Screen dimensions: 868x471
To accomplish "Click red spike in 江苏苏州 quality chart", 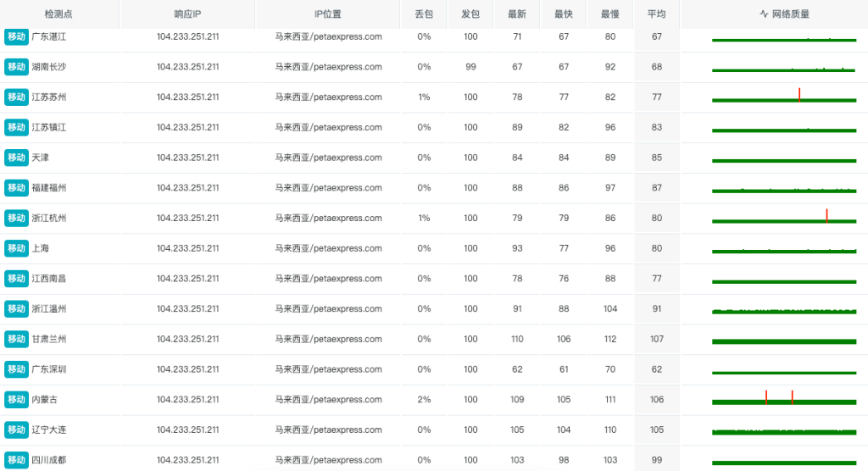I will point(798,93).
